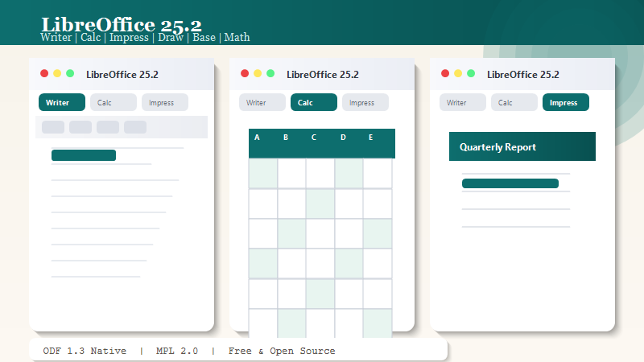Screen dimensions: 644x362
Task: Select the Writer tab in the middle window
Action: point(262,102)
